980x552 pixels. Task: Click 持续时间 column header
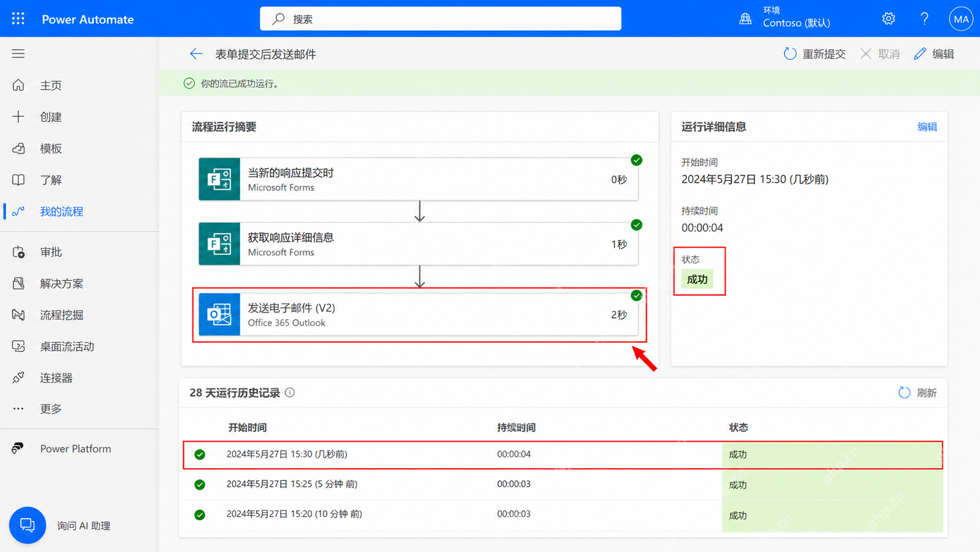click(516, 427)
